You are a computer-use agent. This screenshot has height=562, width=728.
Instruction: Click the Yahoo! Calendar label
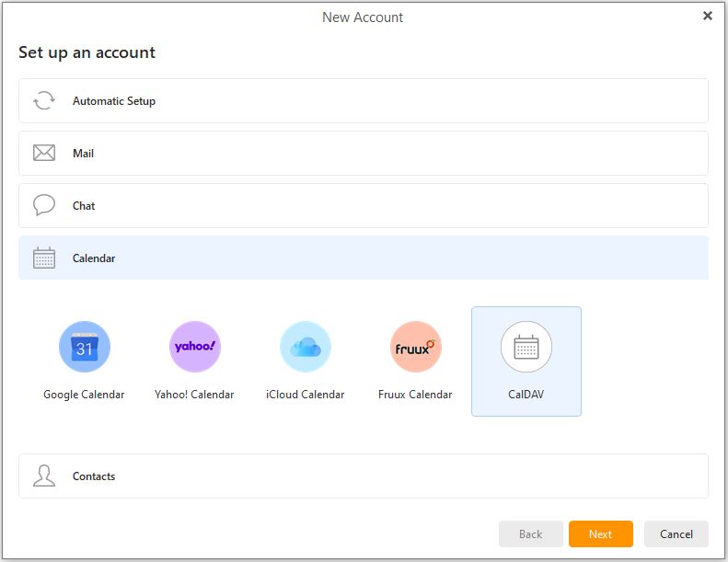coord(194,395)
